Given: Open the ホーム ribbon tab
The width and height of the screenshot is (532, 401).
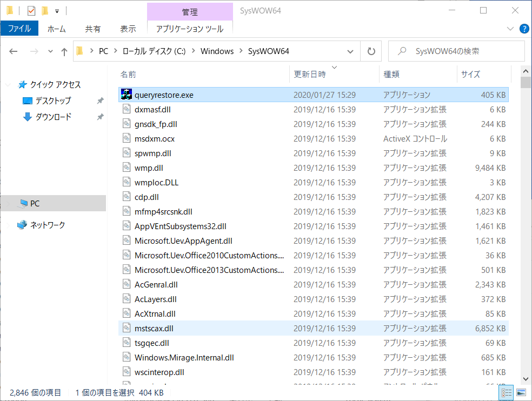Looking at the screenshot, I should click(x=56, y=29).
